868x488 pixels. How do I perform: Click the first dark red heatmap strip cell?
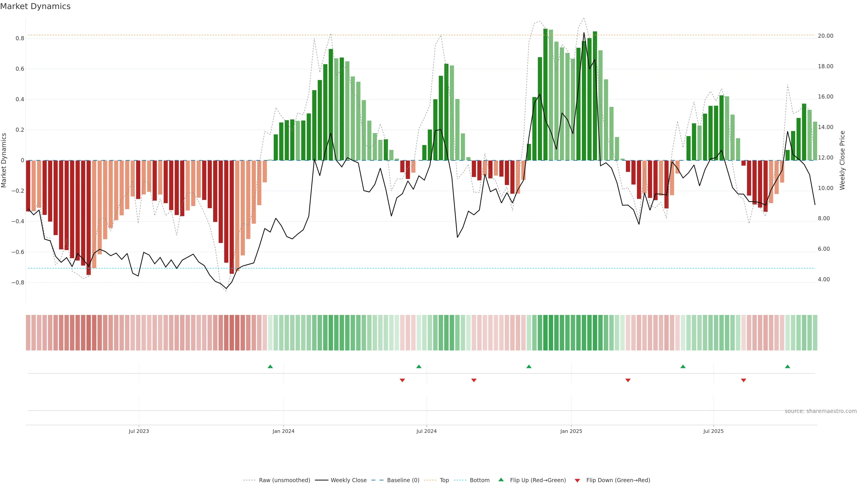(28, 332)
